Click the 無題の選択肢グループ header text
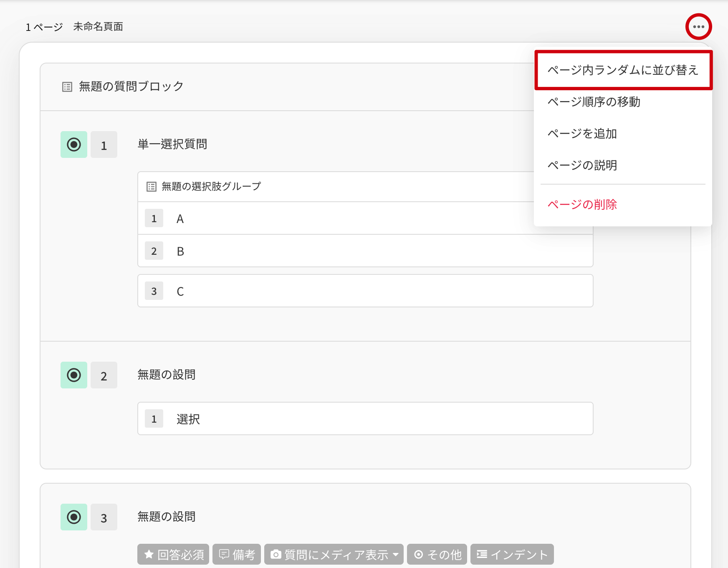Screen dimensions: 728x568 click(x=211, y=186)
